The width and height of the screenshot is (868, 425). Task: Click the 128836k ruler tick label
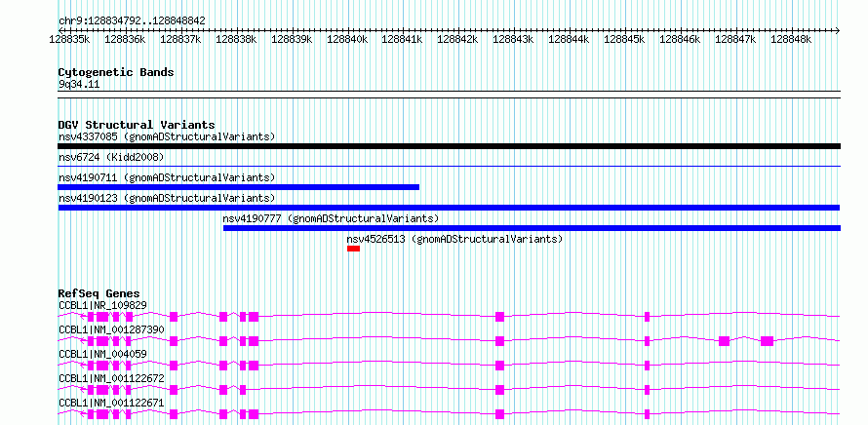(125, 39)
